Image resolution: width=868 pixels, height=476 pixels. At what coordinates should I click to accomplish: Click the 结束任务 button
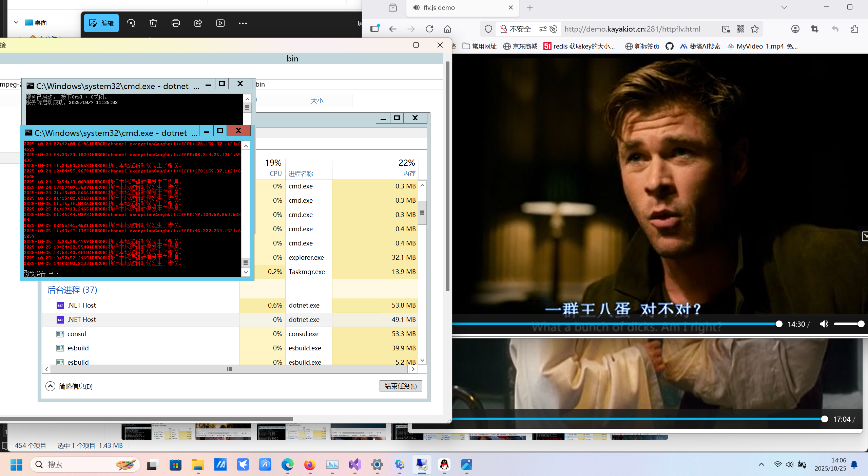(x=401, y=386)
